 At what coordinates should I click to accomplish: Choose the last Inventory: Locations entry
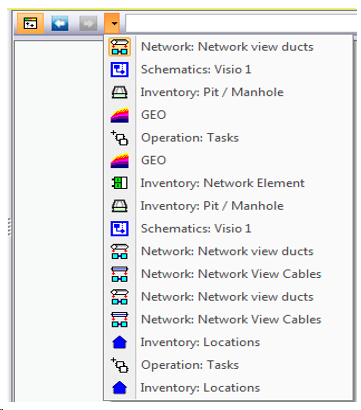point(200,388)
